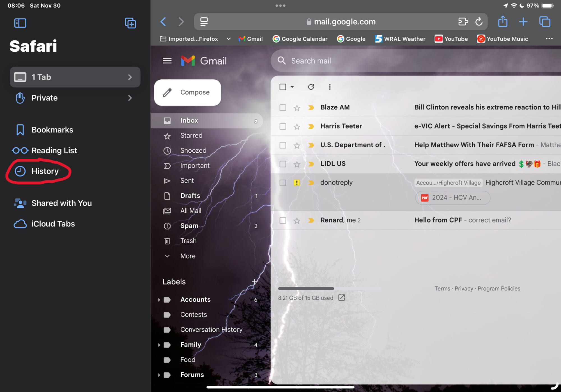Screen dimensions: 561x392
Task: Open the Safari share sheet icon
Action: click(503, 22)
